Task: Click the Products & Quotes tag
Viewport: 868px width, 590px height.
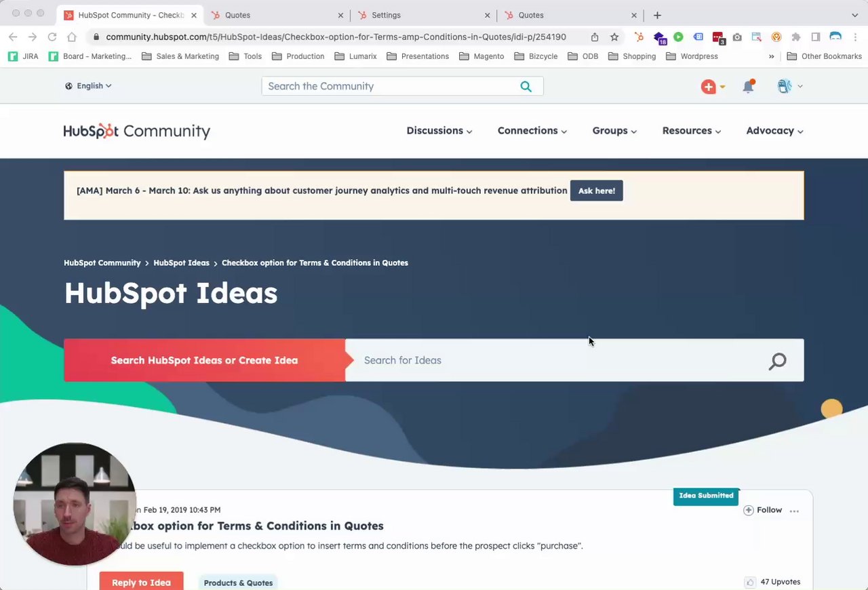Action: (238, 583)
